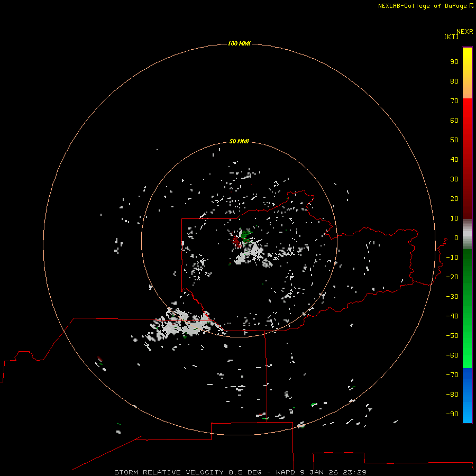Click the yellow-orange segment of the color bar
Image resolution: width=476 pixels, height=476 pixels.
click(467, 73)
